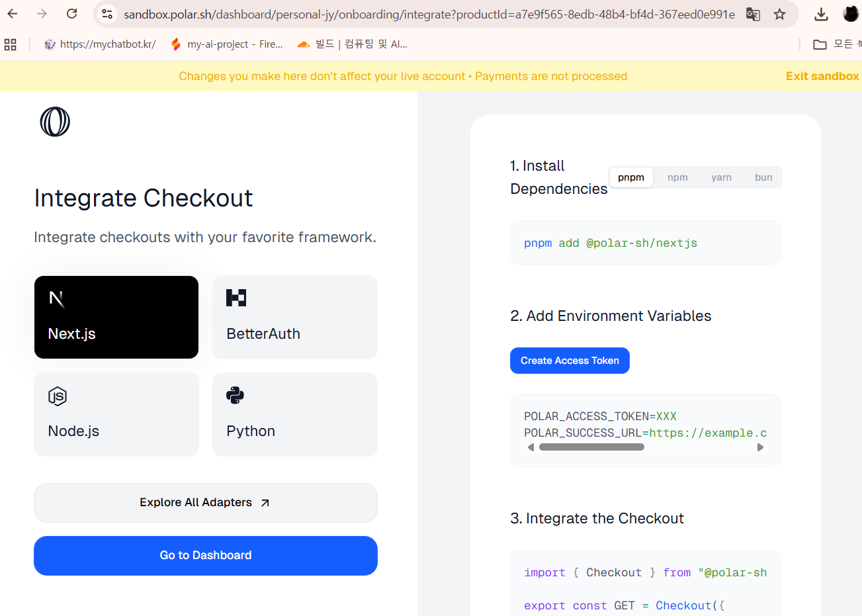The height and width of the screenshot is (616, 862).
Task: Click the 1. Install Dependencies heading
Action: coord(559,177)
